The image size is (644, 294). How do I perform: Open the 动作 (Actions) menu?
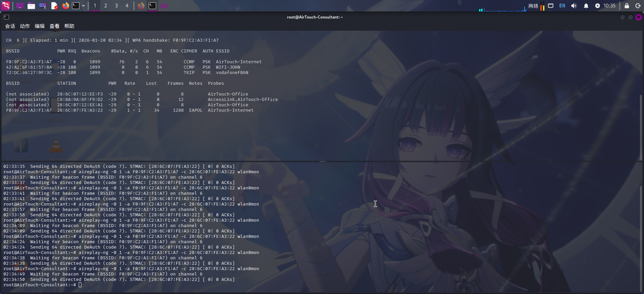(x=25, y=26)
